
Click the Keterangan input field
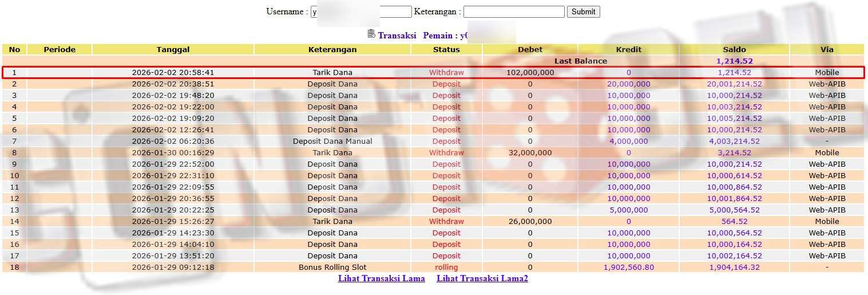tap(513, 11)
